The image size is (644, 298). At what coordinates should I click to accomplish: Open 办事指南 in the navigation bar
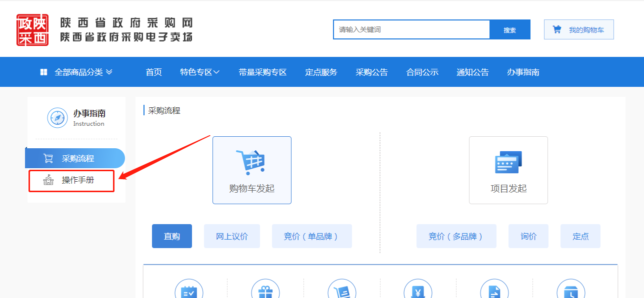pos(523,72)
